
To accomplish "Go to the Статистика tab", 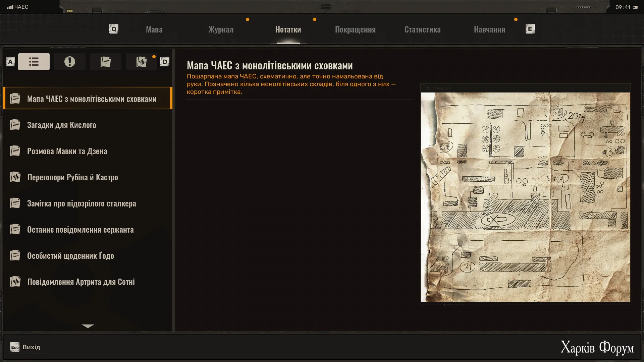I will [x=422, y=29].
